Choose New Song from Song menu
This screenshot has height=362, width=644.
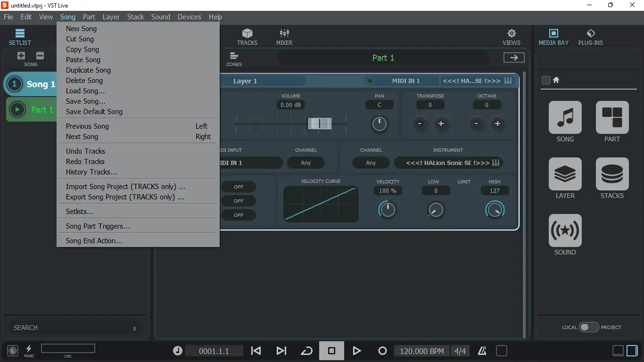pos(138,29)
